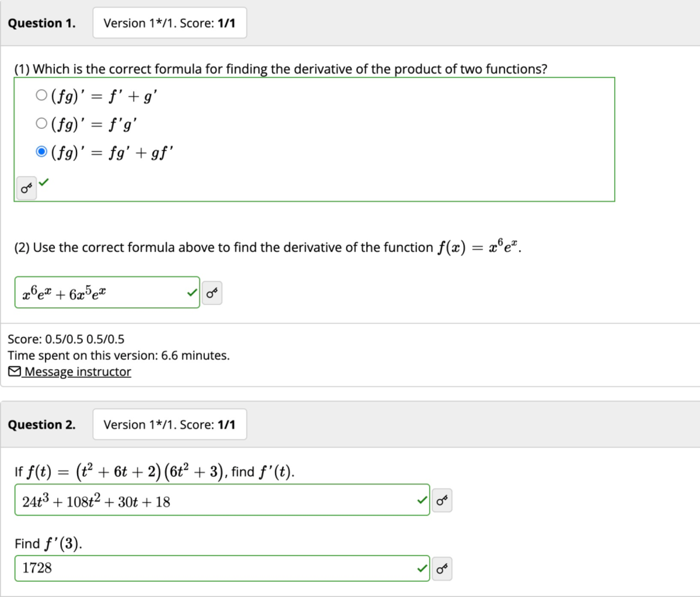Open the Message instructor link
Image resolution: width=700 pixels, height=597 pixels.
tap(76, 371)
